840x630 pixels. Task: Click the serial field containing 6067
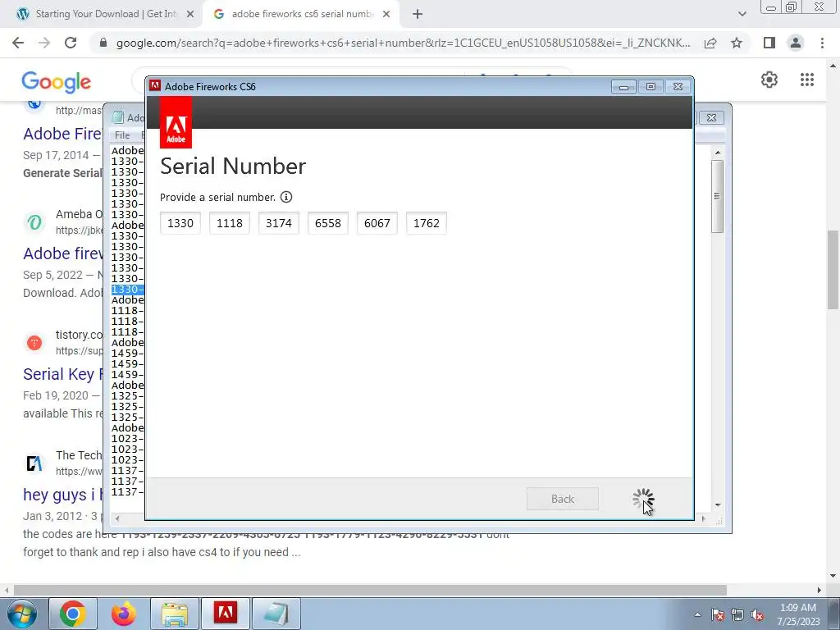coord(377,223)
